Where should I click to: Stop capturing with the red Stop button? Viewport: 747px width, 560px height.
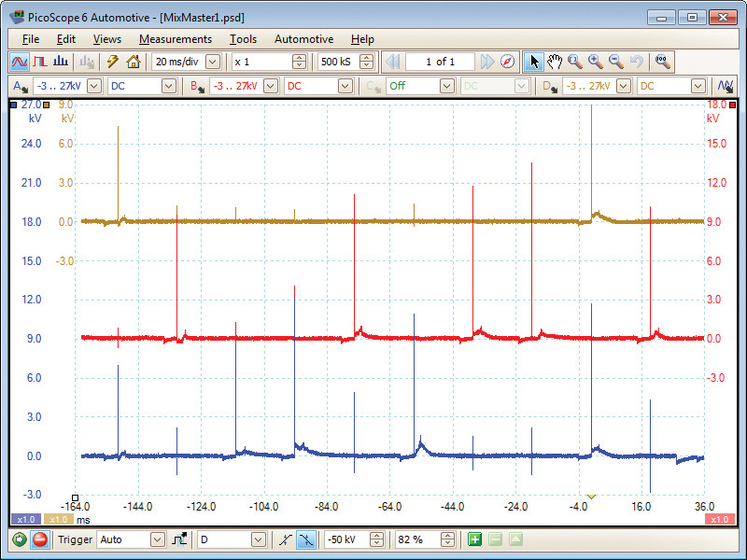pos(40,539)
